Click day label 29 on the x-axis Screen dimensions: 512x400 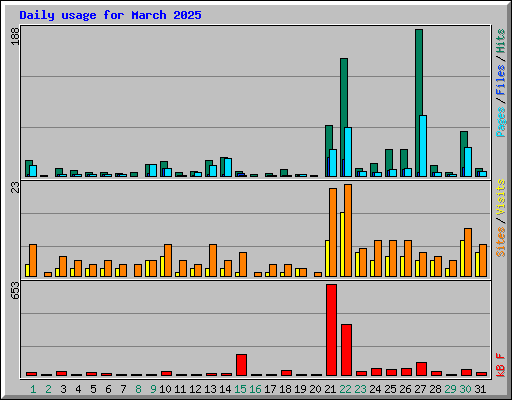click(x=450, y=389)
